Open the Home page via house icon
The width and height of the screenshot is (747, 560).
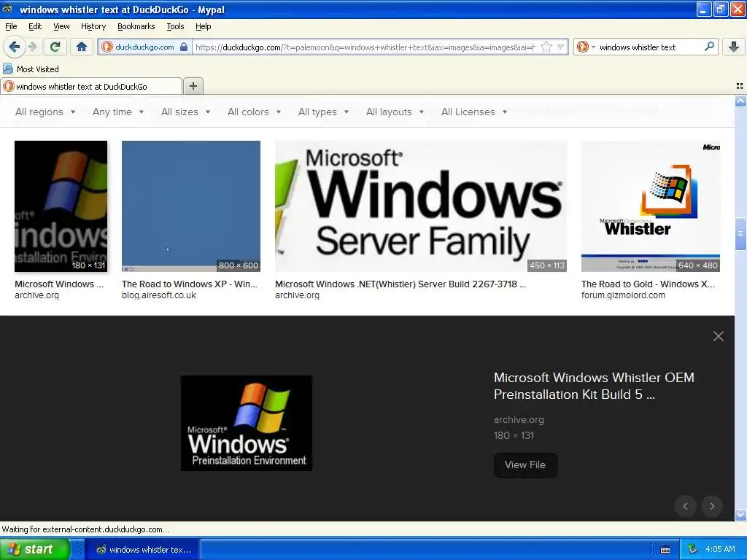click(82, 47)
